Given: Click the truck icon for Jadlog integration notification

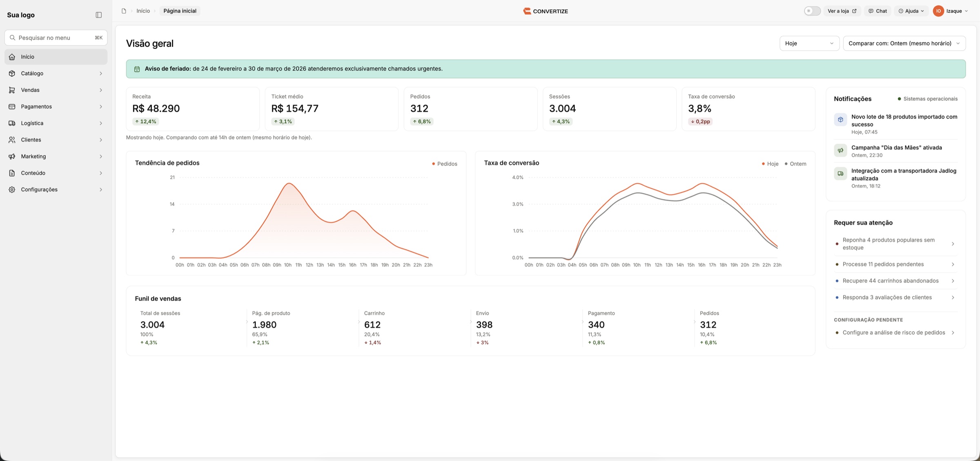Looking at the screenshot, I should [x=840, y=173].
